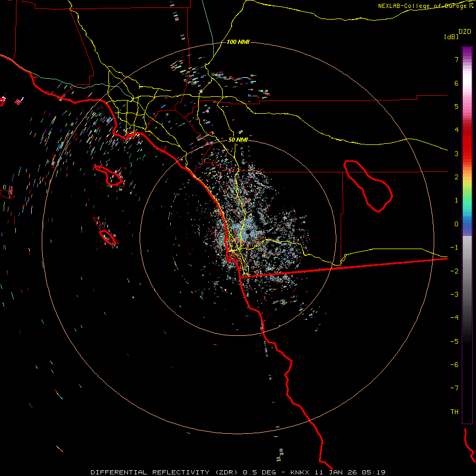Select the 4 value on dB scale
This screenshot has width=476, height=476.
point(456,130)
